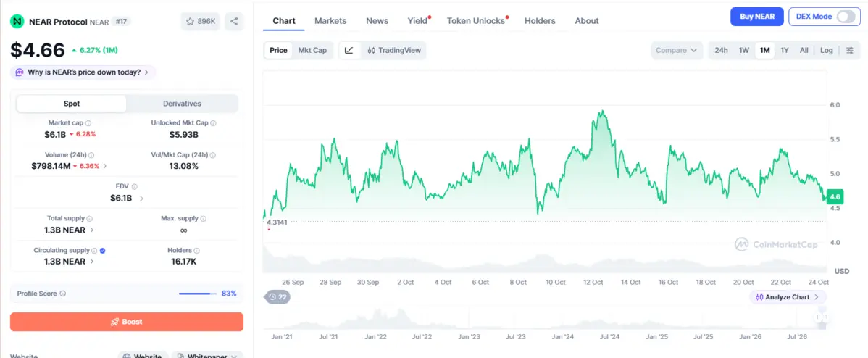Expand the FDV $6.1B chevron

141,198
